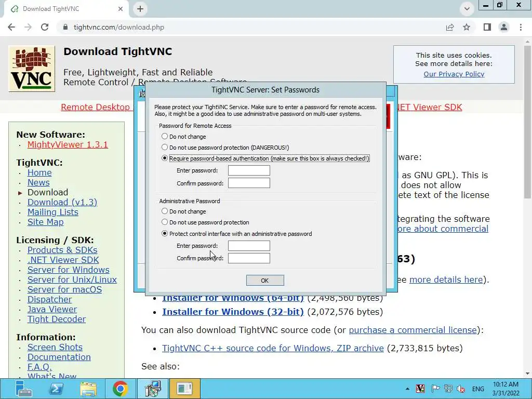The width and height of the screenshot is (532, 399).
Task: Open the News sidebar link
Action: (38, 182)
